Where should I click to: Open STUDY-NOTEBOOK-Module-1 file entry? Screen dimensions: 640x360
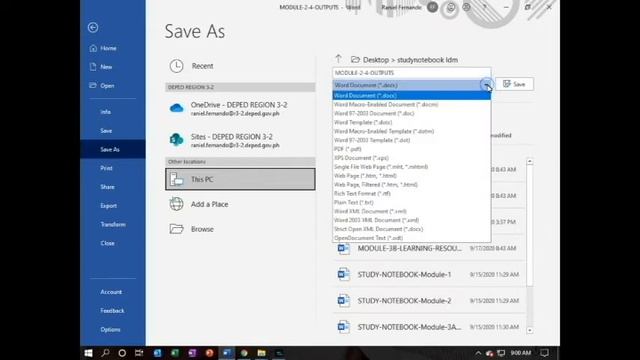[x=429, y=275]
